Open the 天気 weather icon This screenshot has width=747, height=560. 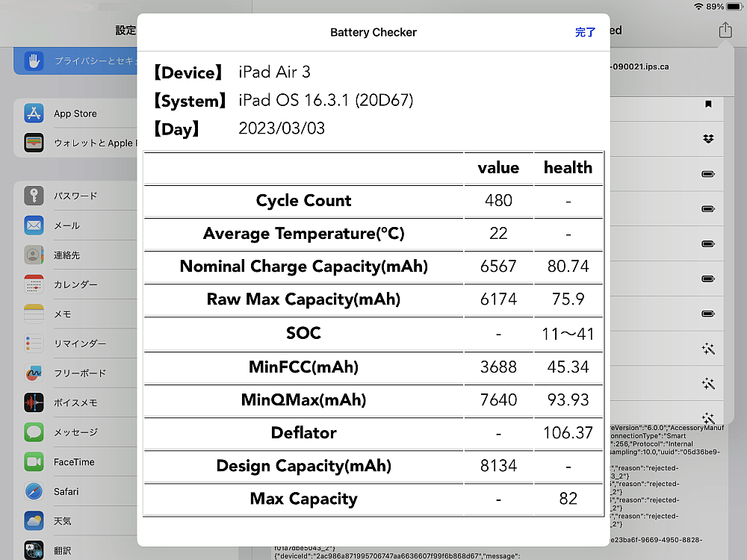pos(34,520)
